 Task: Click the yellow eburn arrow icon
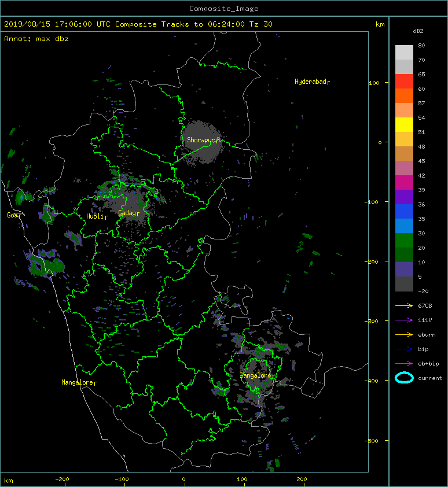click(x=404, y=335)
